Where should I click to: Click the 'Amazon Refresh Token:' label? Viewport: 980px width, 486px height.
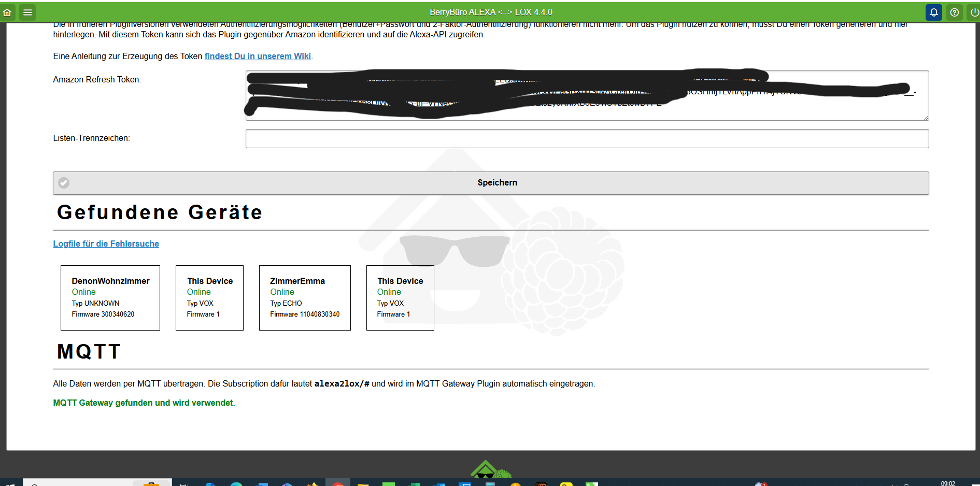[97, 80]
